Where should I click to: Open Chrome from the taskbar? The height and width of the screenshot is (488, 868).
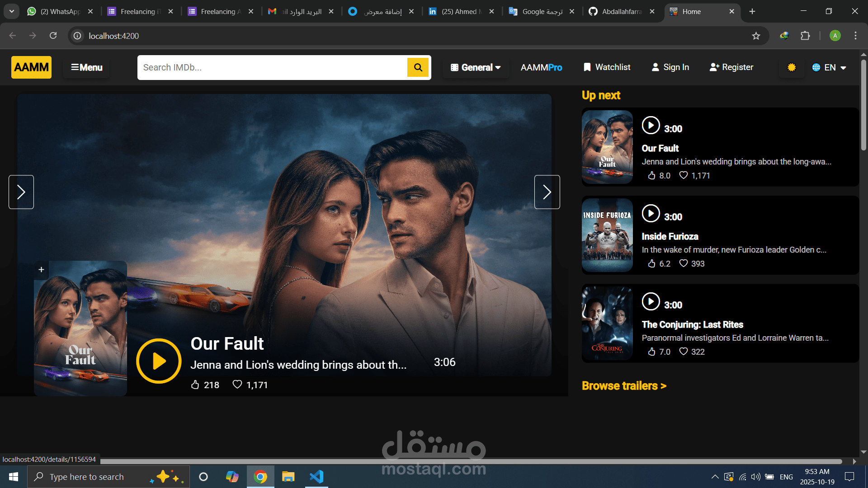[x=260, y=477]
